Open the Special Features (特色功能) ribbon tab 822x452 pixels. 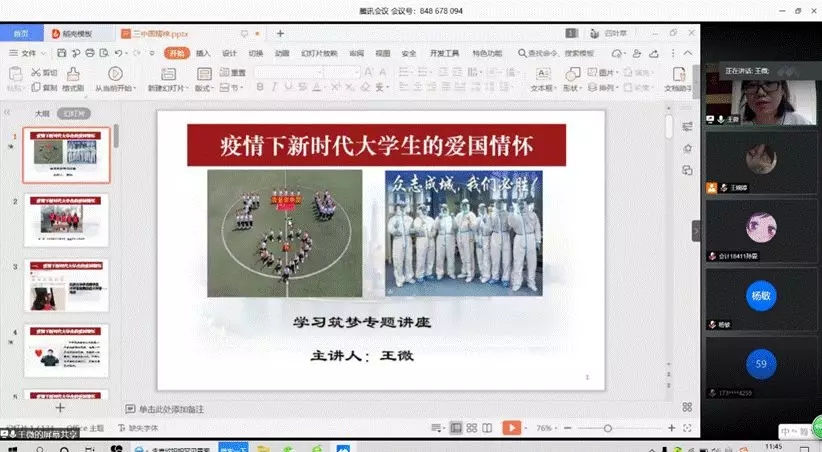coord(487,53)
